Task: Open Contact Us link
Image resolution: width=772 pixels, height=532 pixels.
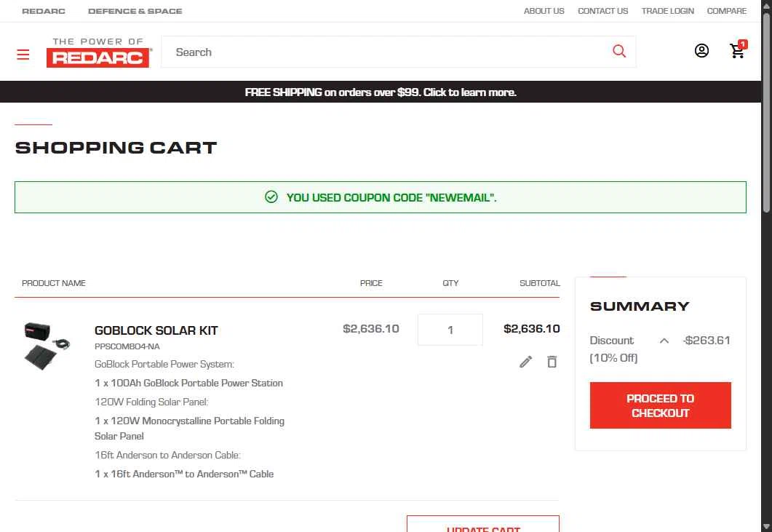Action: [x=602, y=11]
